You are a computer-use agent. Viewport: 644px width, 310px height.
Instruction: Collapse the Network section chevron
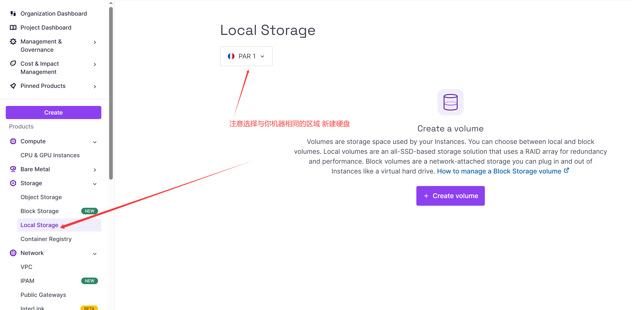click(95, 254)
